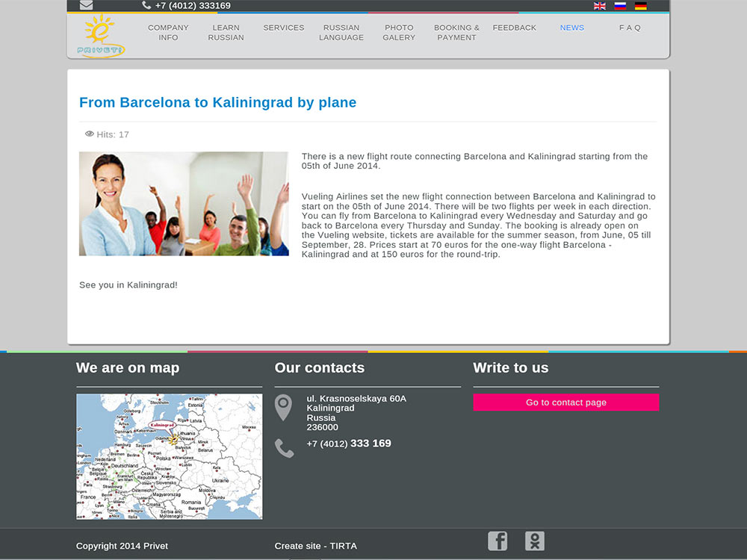Click the envelope mail icon in top bar

click(x=86, y=5)
